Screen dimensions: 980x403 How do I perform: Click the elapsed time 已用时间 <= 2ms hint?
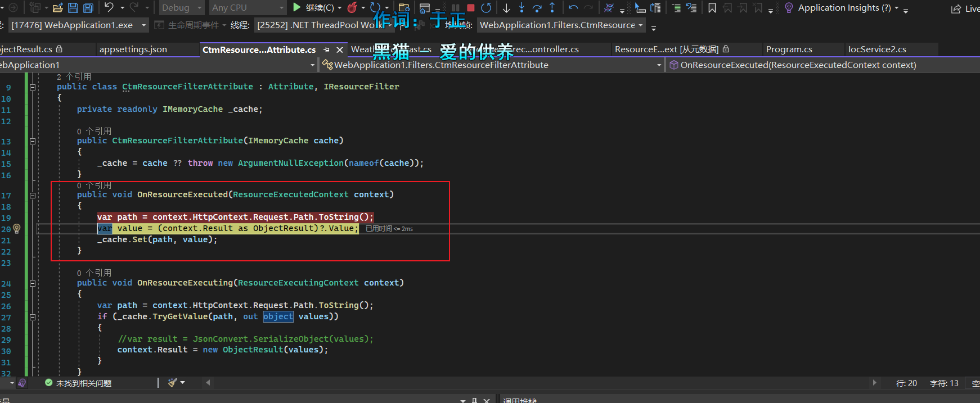389,229
